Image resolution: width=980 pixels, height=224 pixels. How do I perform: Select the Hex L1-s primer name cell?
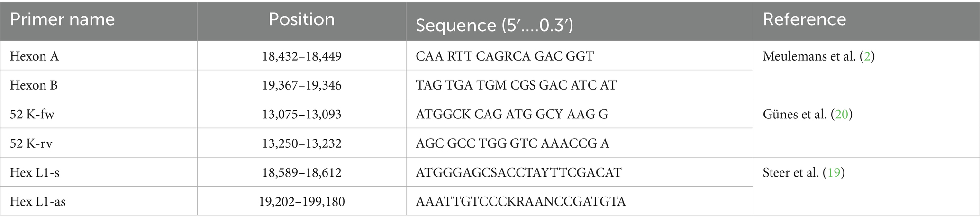click(35, 172)
